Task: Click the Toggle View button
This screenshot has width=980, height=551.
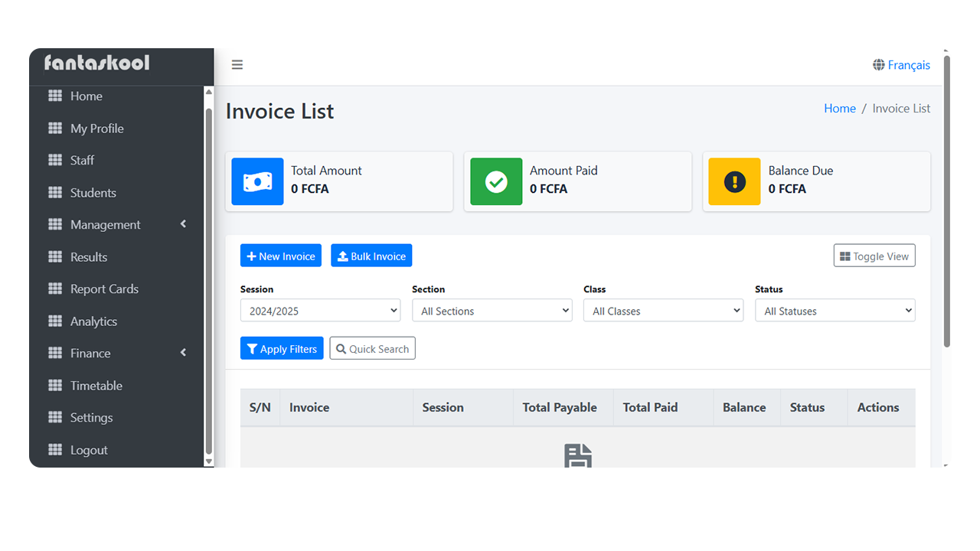Action: 874,256
